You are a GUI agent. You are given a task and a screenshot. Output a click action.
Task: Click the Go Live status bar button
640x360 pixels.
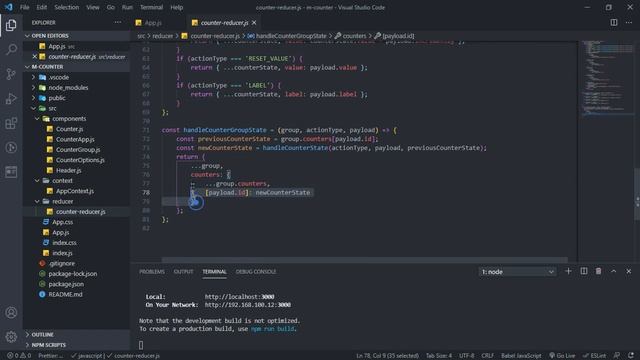click(562, 356)
